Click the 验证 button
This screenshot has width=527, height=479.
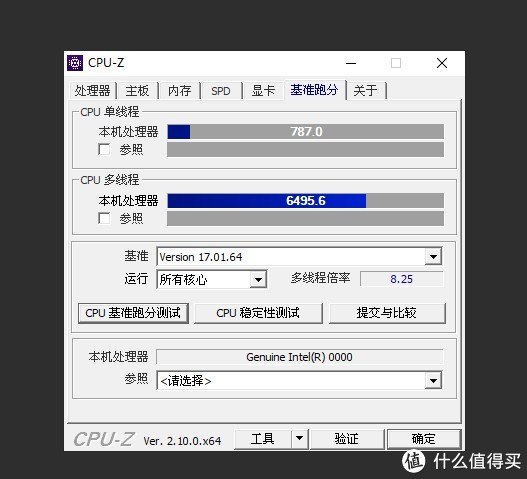tap(347, 439)
